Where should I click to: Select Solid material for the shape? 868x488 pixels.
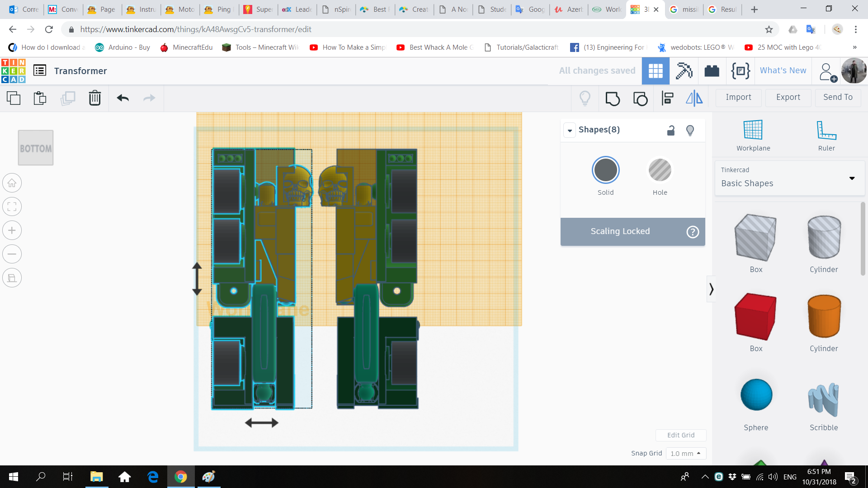(605, 170)
